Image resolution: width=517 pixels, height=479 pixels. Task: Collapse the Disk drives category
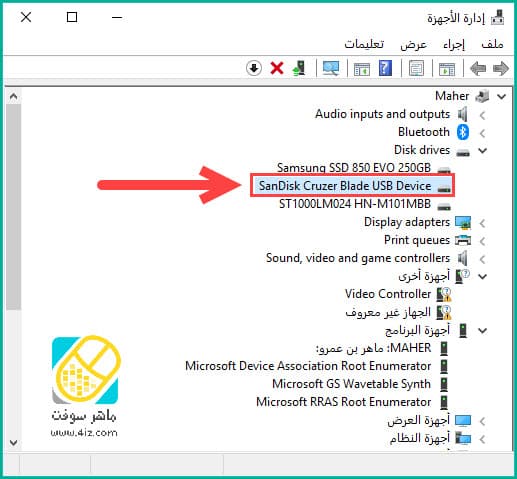[483, 151]
